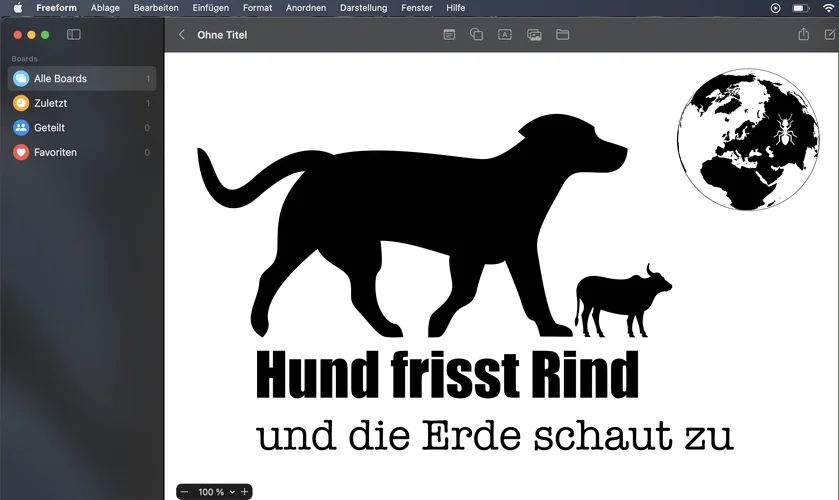
Task: Open the Darstellung menu
Action: tap(363, 8)
